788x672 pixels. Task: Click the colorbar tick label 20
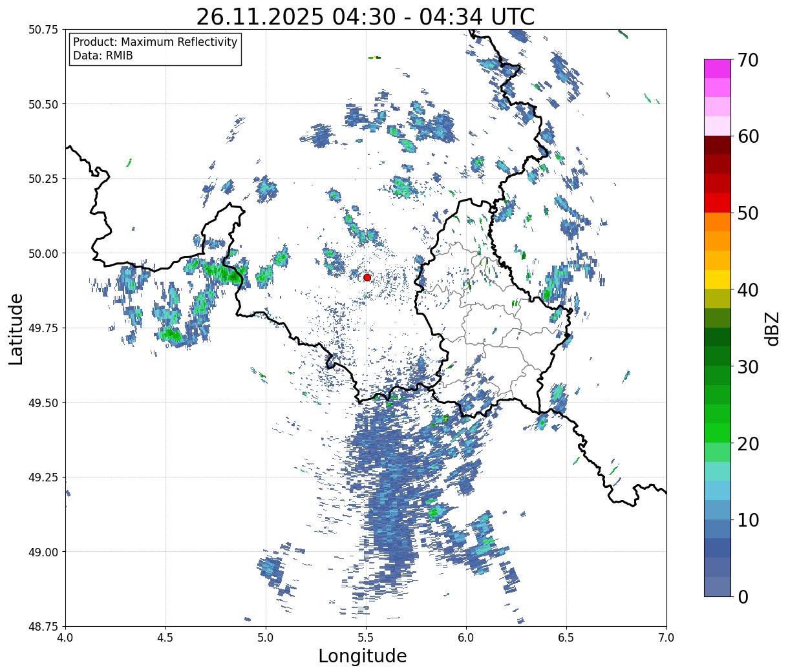[747, 443]
